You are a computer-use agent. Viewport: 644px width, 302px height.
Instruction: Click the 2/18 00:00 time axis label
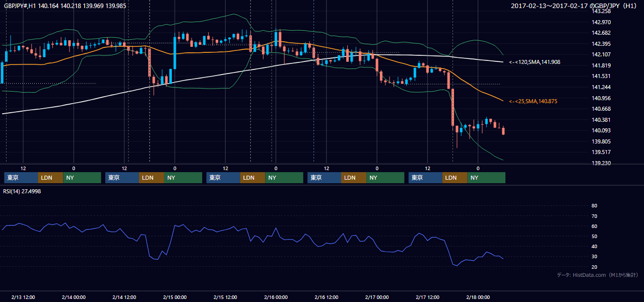click(x=478, y=297)
